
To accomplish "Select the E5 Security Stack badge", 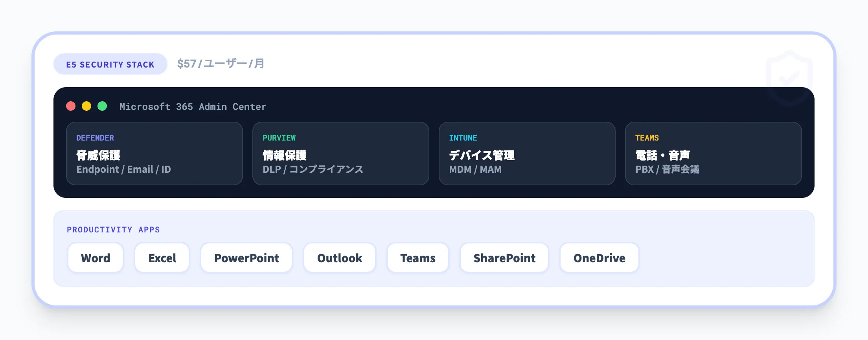I will [x=110, y=64].
